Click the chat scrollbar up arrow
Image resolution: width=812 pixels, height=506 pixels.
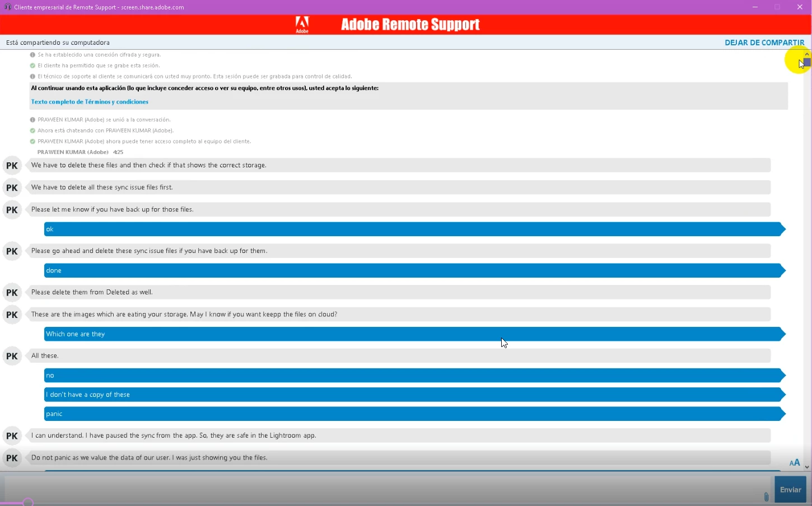click(807, 54)
